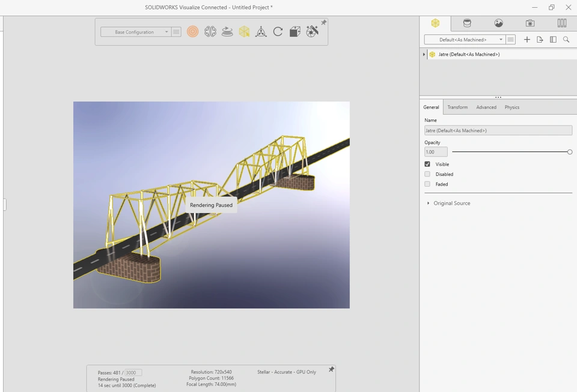Switch to the Transform tab
This screenshot has width=577, height=392.
click(x=457, y=107)
